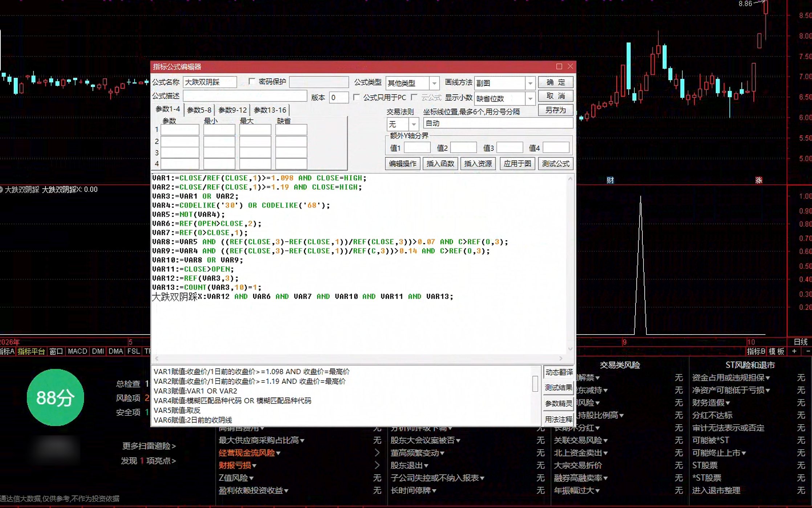812x508 pixels.
Task: Click 另存为 button
Action: (556, 110)
